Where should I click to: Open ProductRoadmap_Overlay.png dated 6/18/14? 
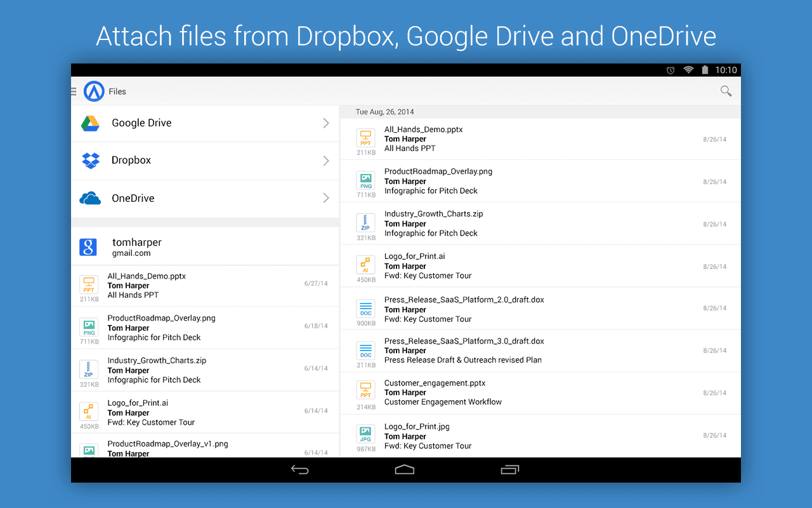[206, 328]
